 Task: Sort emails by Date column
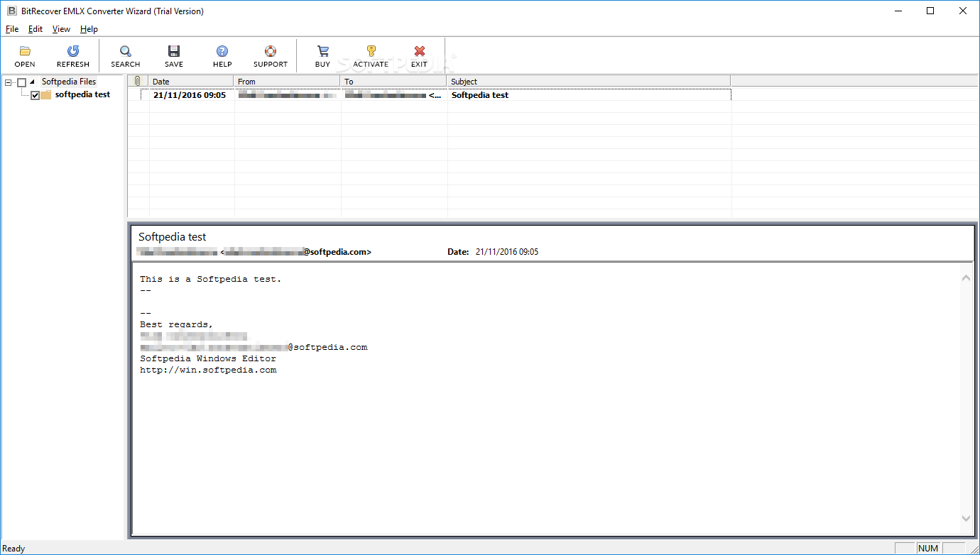[191, 81]
